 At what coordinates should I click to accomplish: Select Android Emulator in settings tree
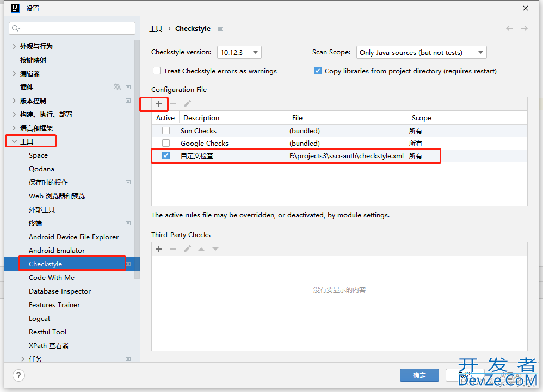point(57,251)
